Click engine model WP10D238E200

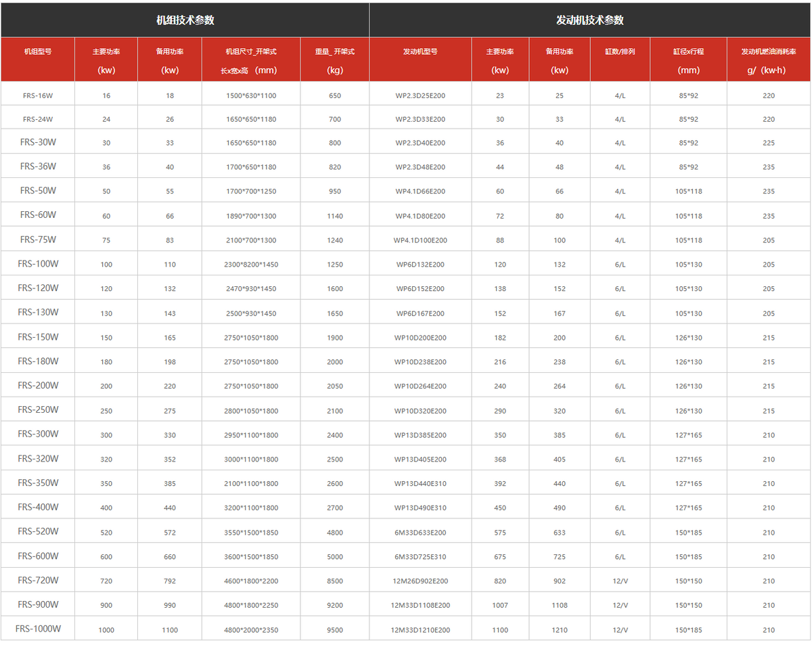420,362
